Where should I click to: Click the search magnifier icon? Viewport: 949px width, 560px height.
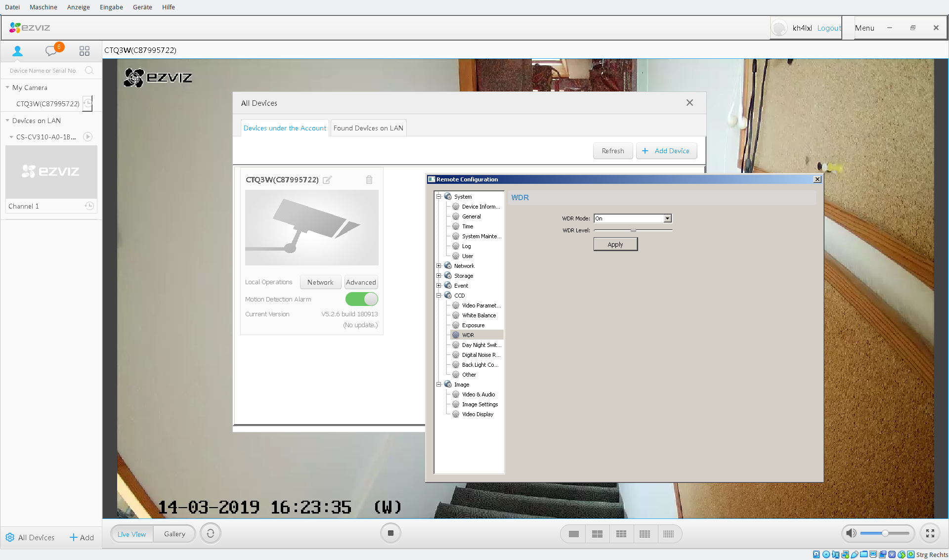click(x=89, y=70)
